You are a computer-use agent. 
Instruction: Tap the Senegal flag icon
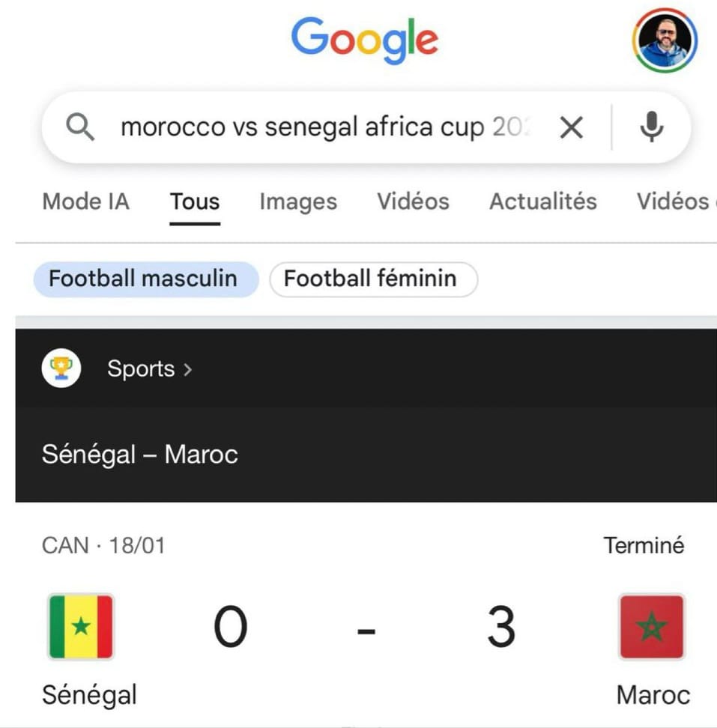coord(81,626)
